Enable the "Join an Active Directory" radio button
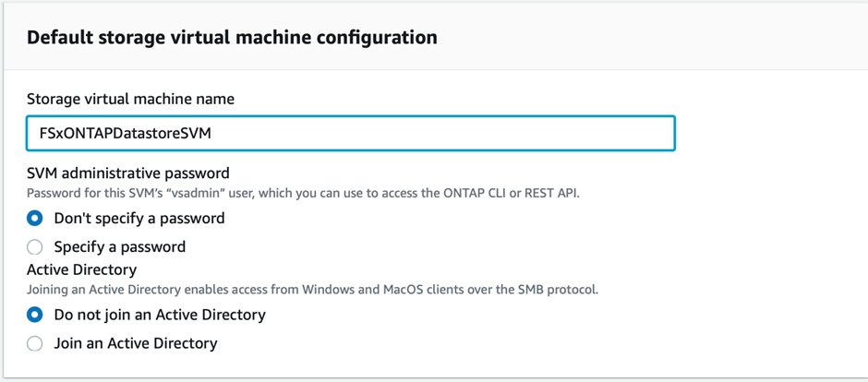Viewport: 868px width, 382px height. 35,343
